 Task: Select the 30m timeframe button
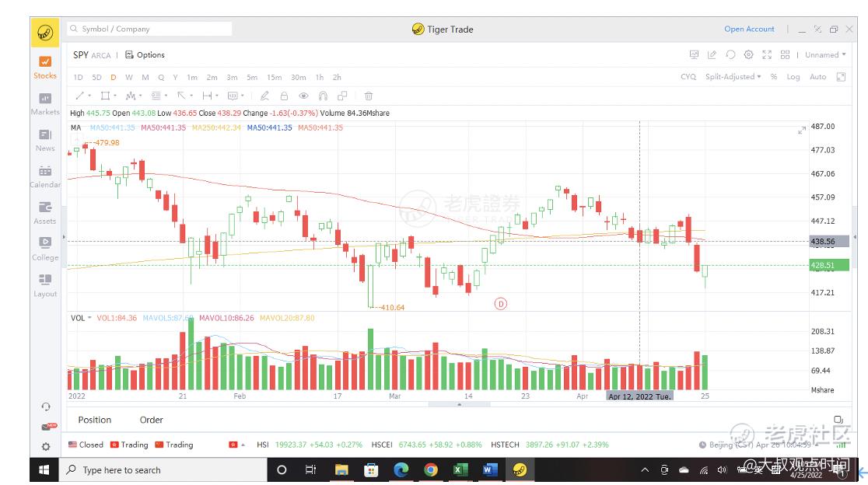[299, 78]
